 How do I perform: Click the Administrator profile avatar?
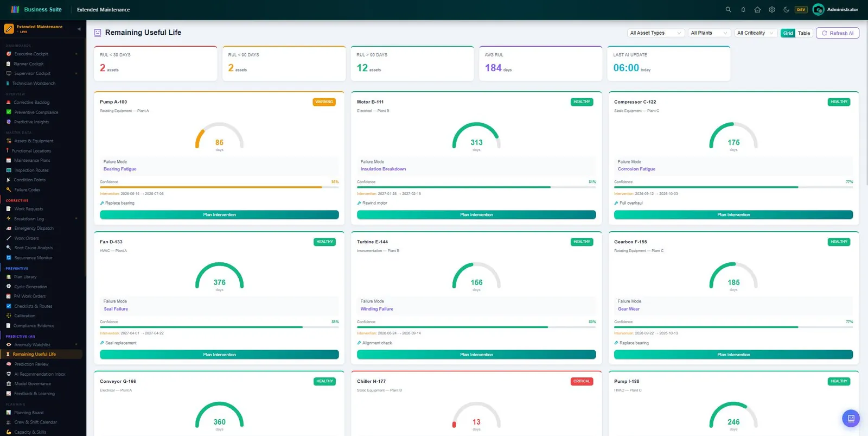point(818,10)
